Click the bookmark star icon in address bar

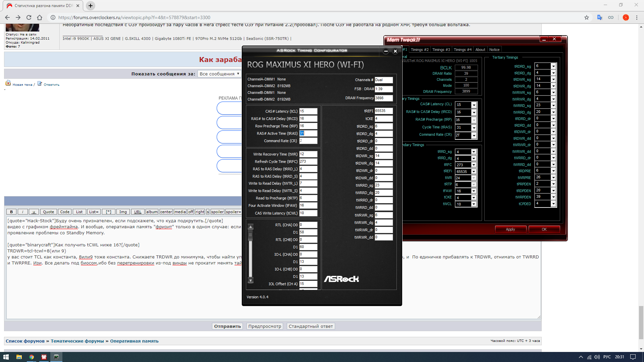click(x=587, y=17)
